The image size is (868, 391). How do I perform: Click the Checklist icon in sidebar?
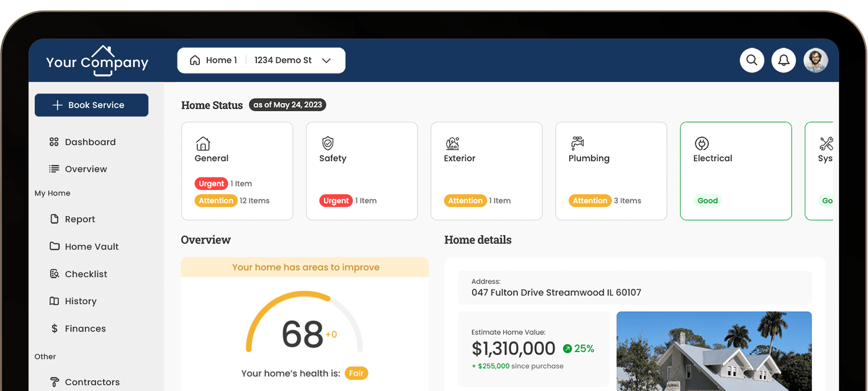54,274
